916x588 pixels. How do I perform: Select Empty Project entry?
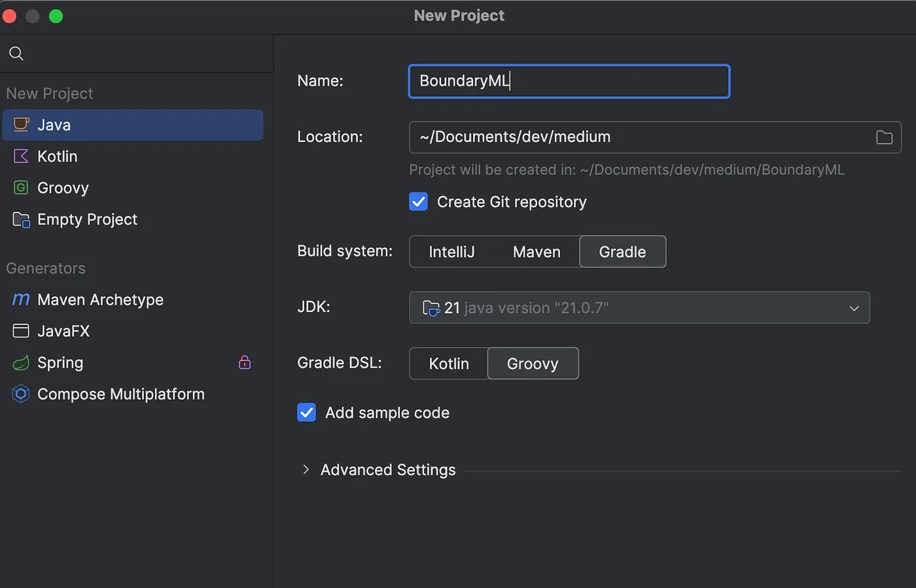click(133, 219)
